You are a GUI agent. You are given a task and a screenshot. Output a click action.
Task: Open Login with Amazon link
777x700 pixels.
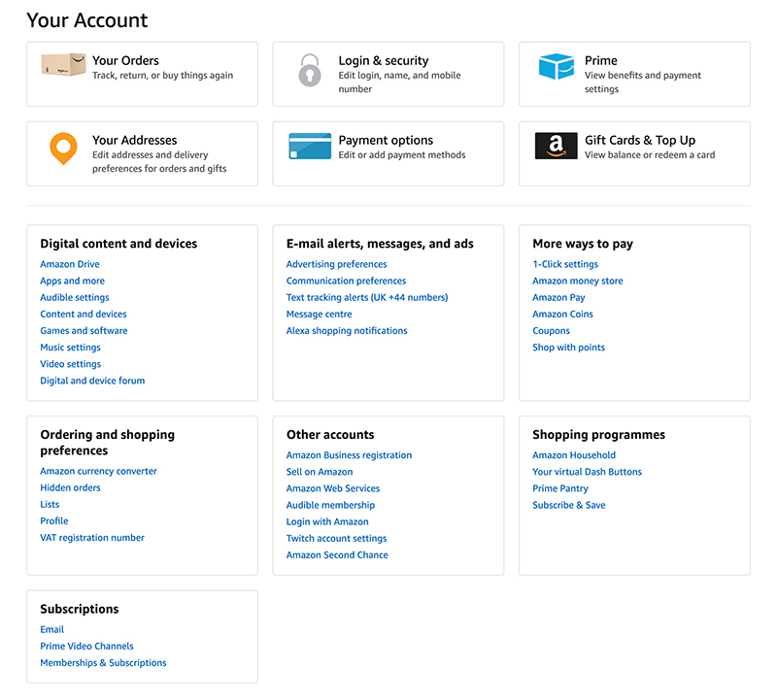(327, 521)
